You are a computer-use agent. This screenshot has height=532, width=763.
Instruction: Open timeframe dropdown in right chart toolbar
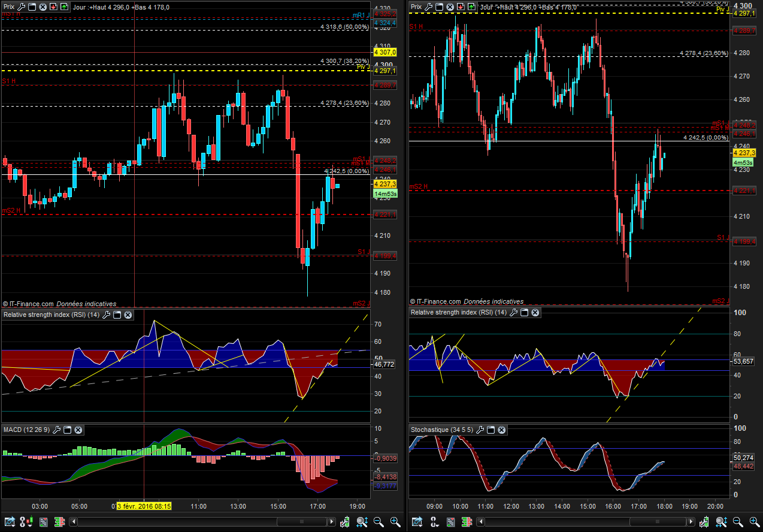[x=434, y=522]
